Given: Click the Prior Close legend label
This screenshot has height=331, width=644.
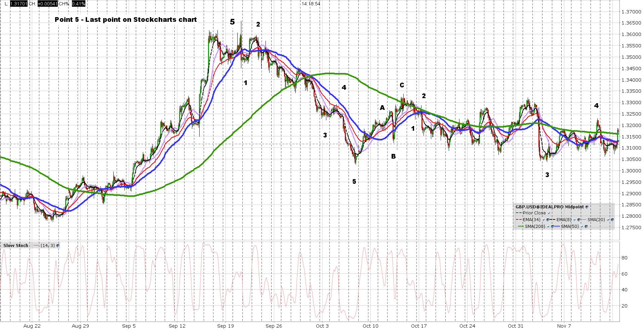Looking at the screenshot, I should point(534,213).
